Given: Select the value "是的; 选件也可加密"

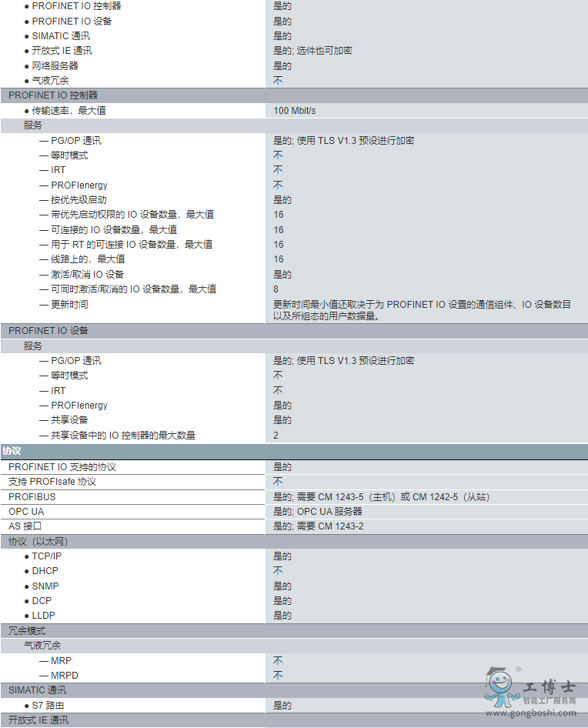Looking at the screenshot, I should 312,51.
